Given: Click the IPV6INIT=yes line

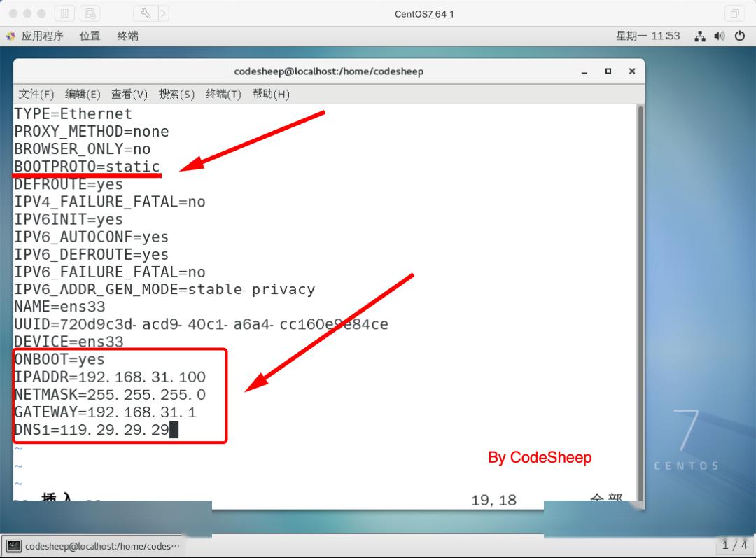Looking at the screenshot, I should click(x=69, y=219).
